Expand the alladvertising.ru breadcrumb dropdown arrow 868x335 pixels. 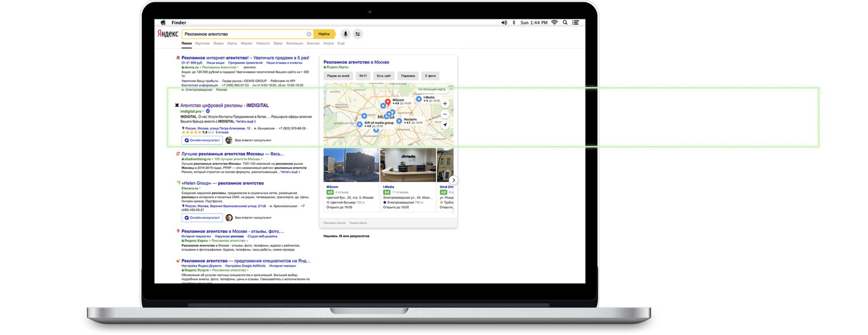[x=262, y=159]
